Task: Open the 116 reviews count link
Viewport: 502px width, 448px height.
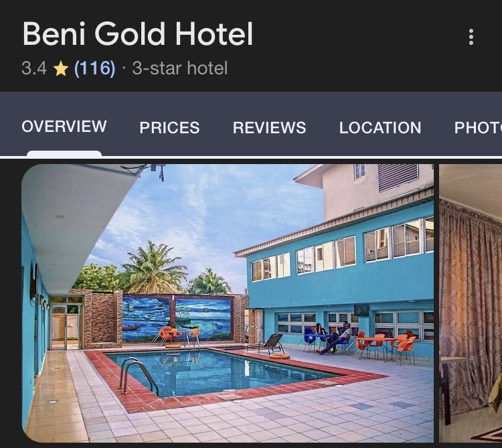Action: point(94,68)
